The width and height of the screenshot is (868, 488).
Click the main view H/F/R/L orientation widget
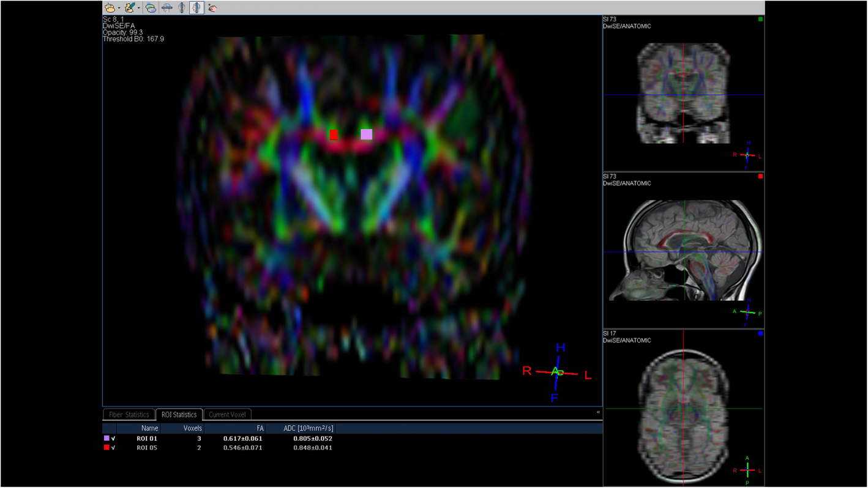pyautogui.click(x=557, y=372)
